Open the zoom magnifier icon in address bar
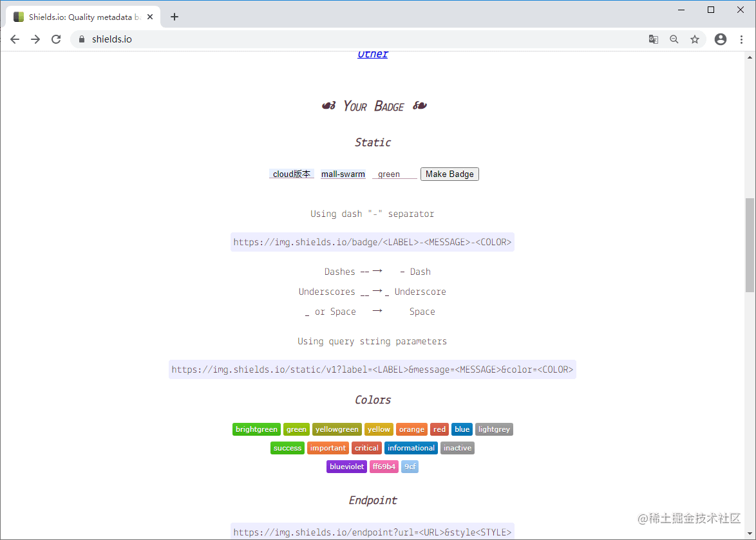 click(674, 39)
